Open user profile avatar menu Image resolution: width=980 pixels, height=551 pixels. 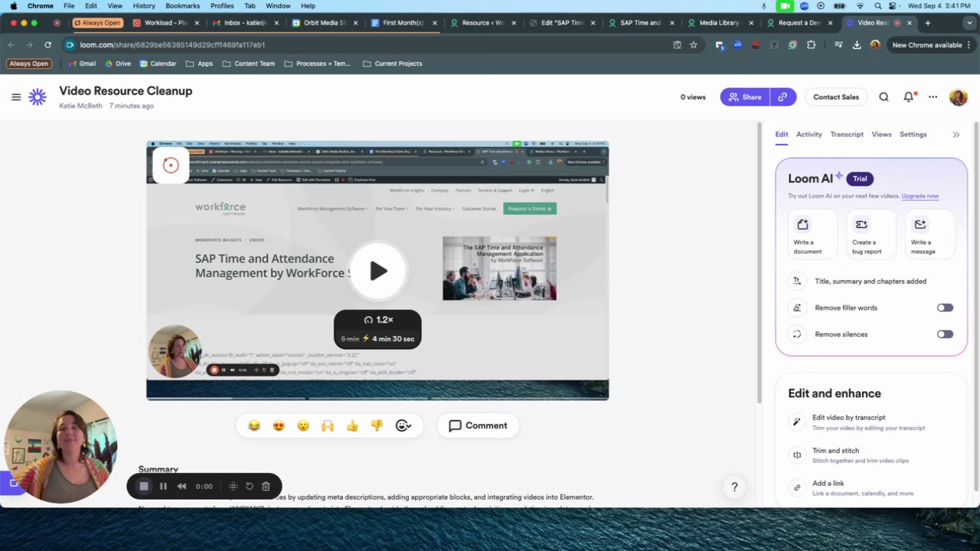(x=958, y=97)
